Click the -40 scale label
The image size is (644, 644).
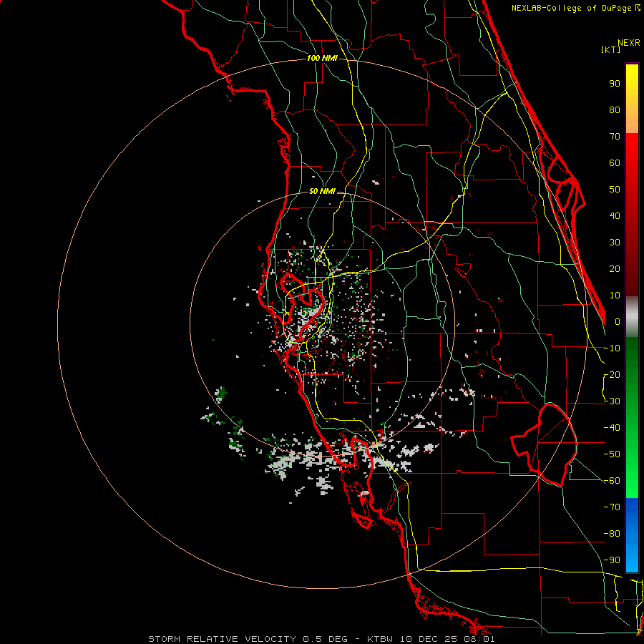[612, 428]
